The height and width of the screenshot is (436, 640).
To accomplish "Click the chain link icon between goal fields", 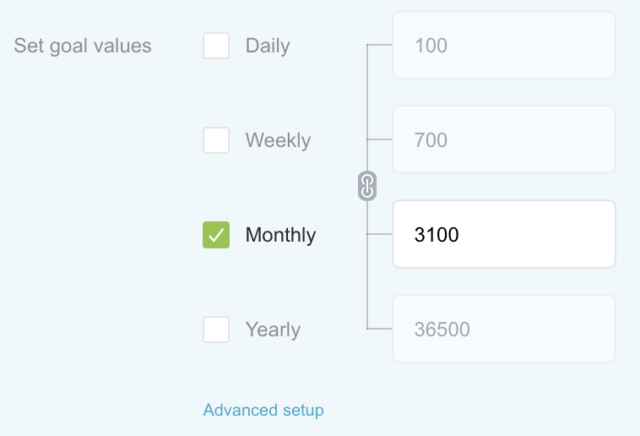I will coord(367,186).
